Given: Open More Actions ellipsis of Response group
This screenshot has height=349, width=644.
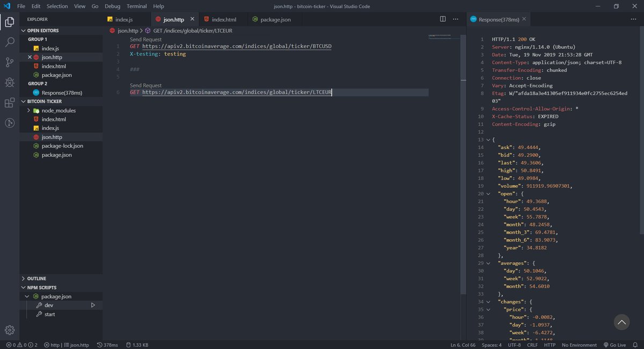Looking at the screenshot, I should click(x=633, y=19).
